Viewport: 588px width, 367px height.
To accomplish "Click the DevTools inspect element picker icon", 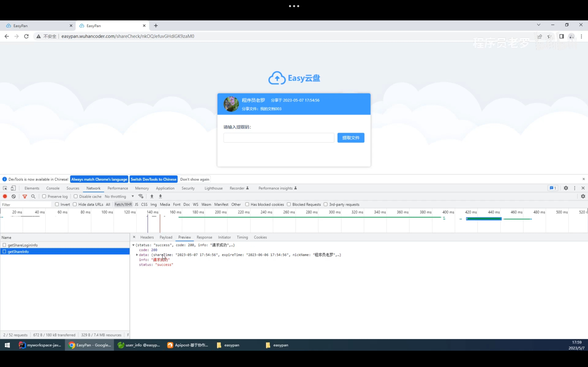I will click(x=5, y=188).
